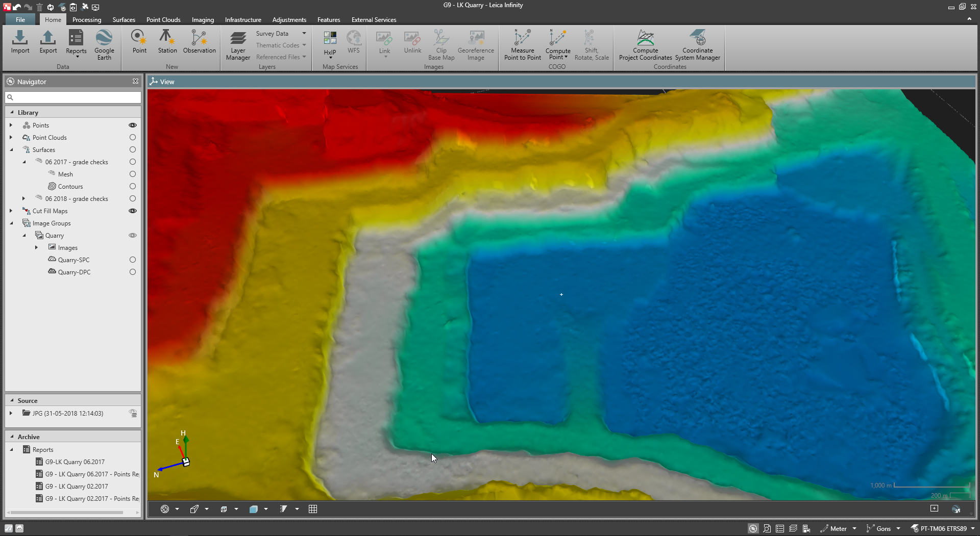Open the Survey Data dropdown
980x536 pixels.
[304, 34]
